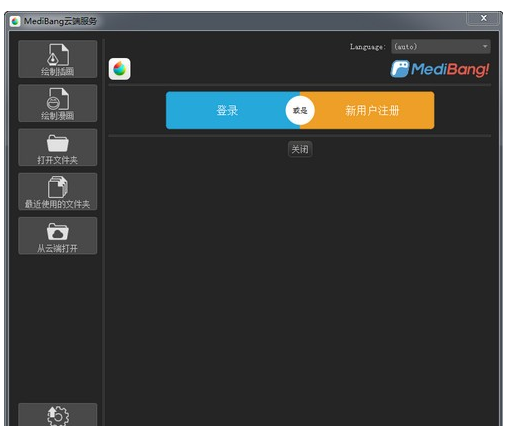The height and width of the screenshot is (426, 511).
Task: Click the orange 新用户注册 register button
Action: tap(371, 110)
